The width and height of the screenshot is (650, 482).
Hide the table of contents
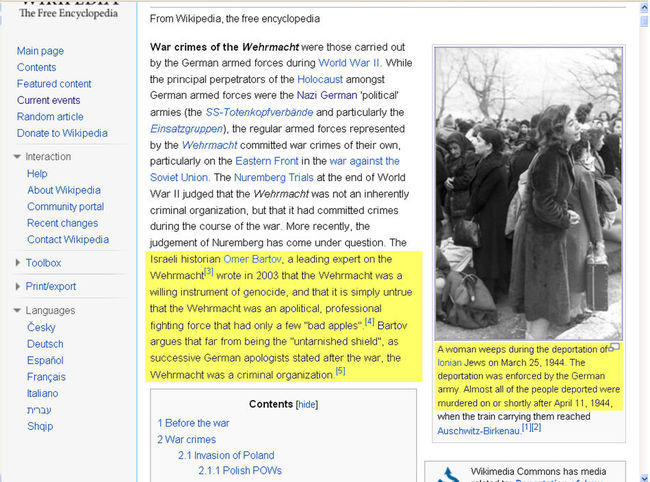click(307, 404)
